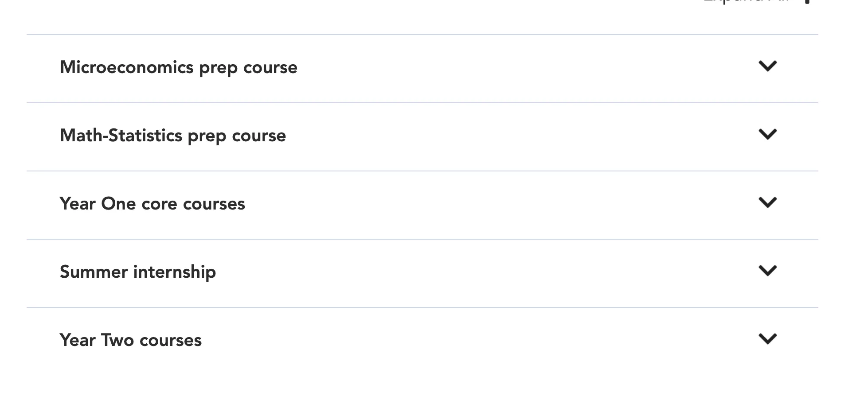868x396 pixels.
Task: Click the chevron next to Summer internship
Action: click(767, 271)
